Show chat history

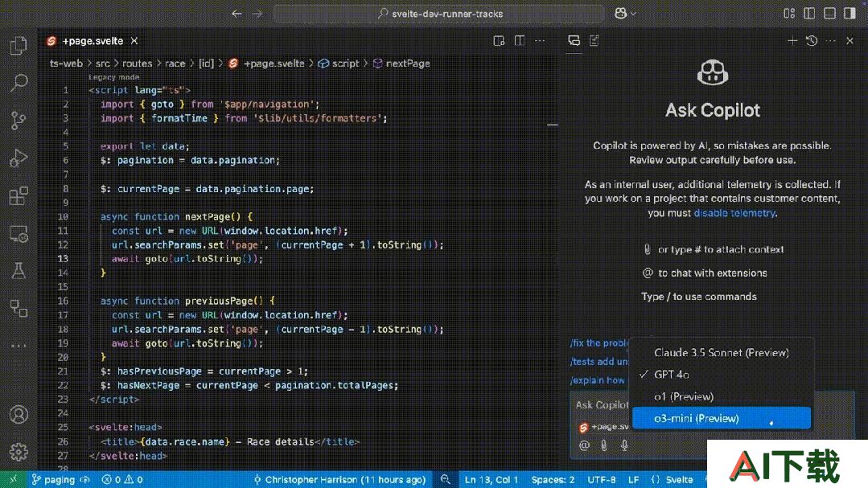pos(812,41)
